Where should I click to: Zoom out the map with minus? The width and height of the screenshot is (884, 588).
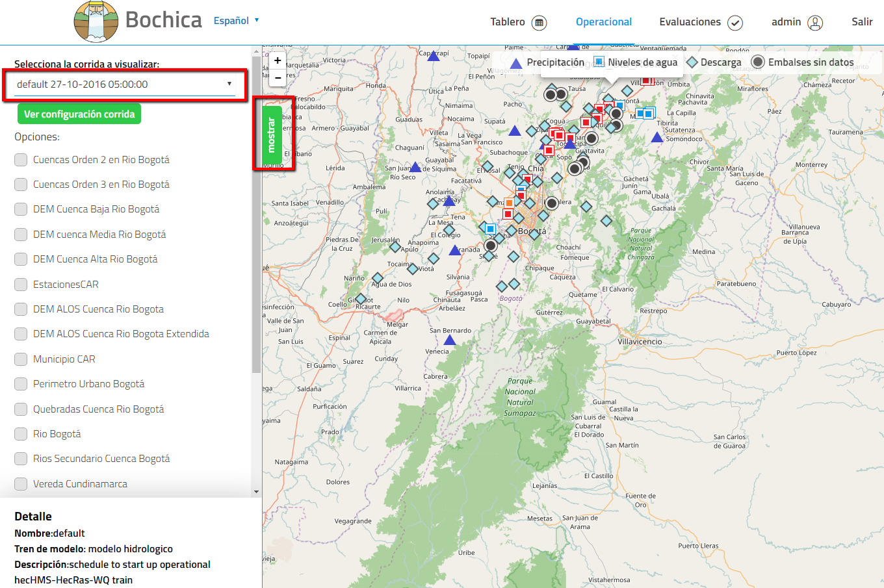coord(278,77)
